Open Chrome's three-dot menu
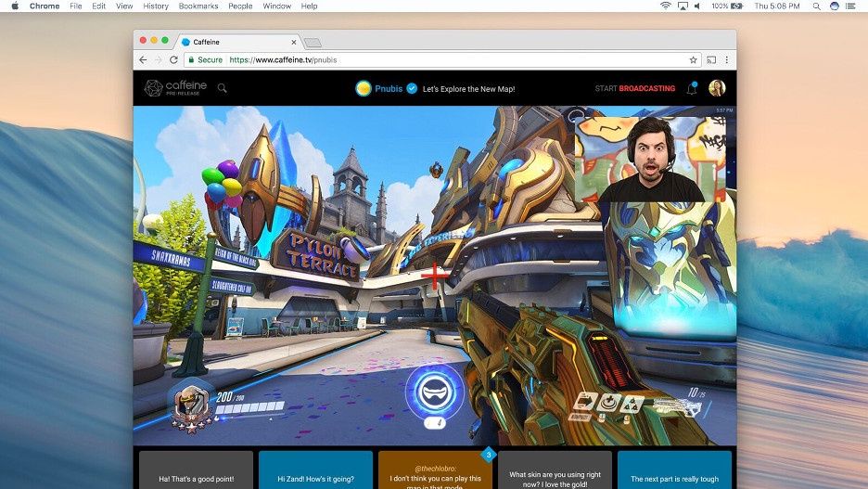Viewport: 868px width, 489px height. pyautogui.click(x=727, y=59)
